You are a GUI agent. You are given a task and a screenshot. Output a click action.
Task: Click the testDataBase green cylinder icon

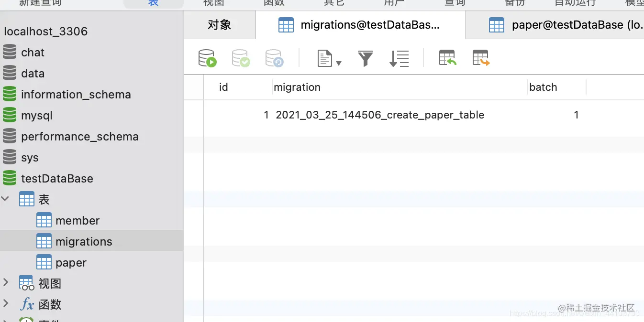pyautogui.click(x=10, y=178)
